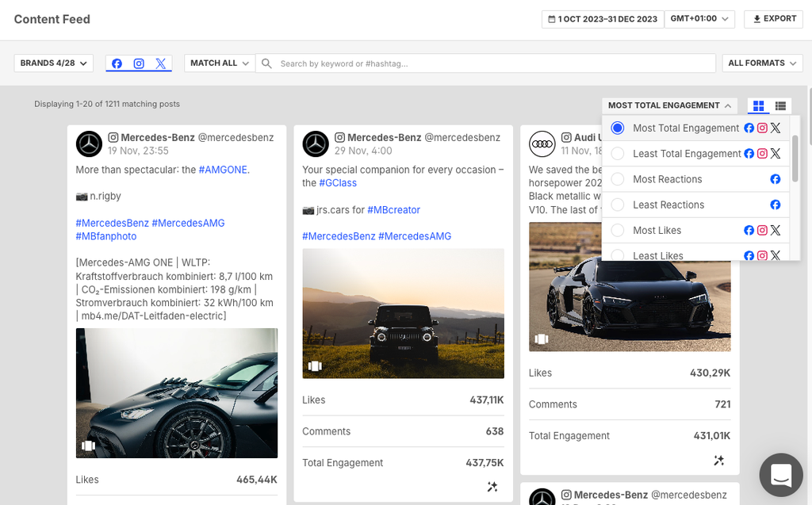812x505 pixels.
Task: Select the Most Total Engagement radio option
Action: tap(618, 128)
